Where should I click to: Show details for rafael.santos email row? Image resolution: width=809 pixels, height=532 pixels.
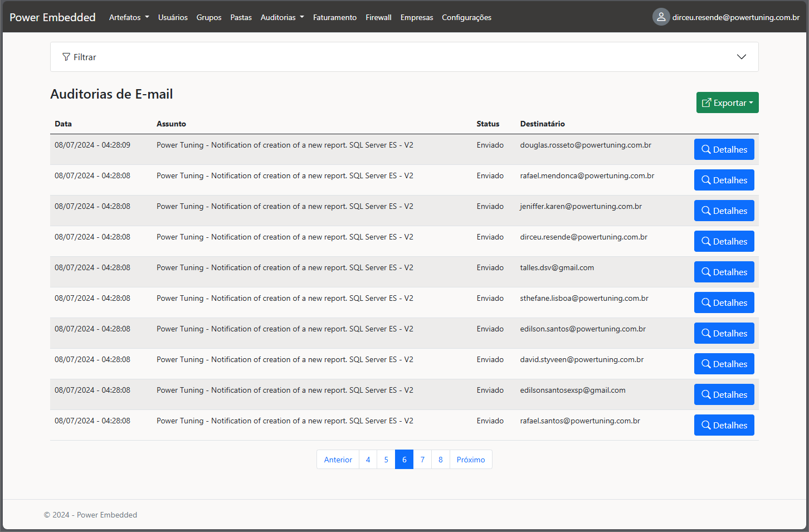point(724,425)
